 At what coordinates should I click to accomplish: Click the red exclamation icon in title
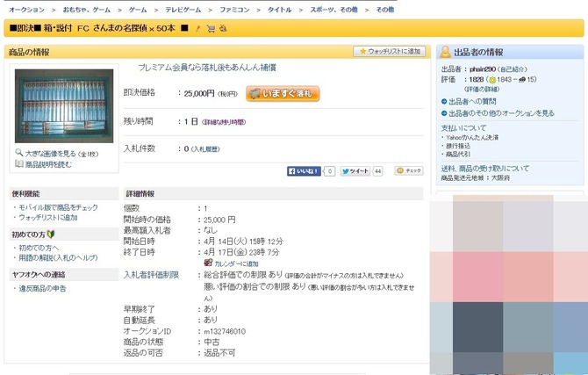click(197, 28)
